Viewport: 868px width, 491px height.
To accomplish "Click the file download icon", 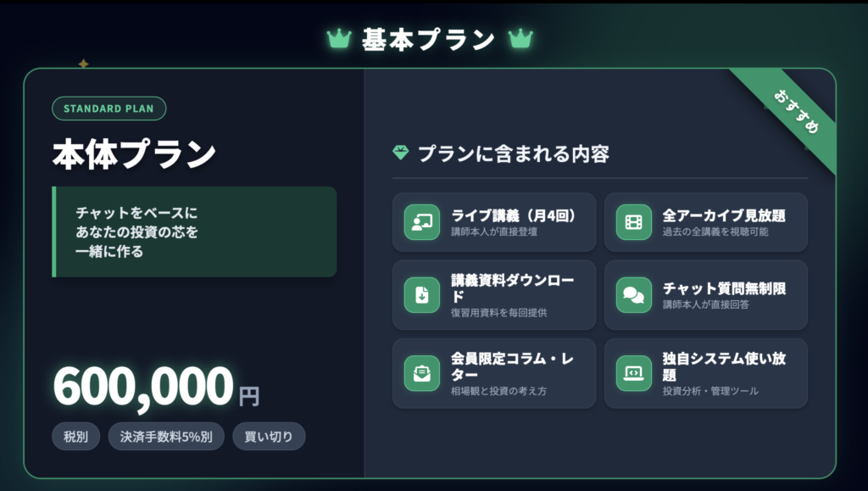I will pos(422,295).
